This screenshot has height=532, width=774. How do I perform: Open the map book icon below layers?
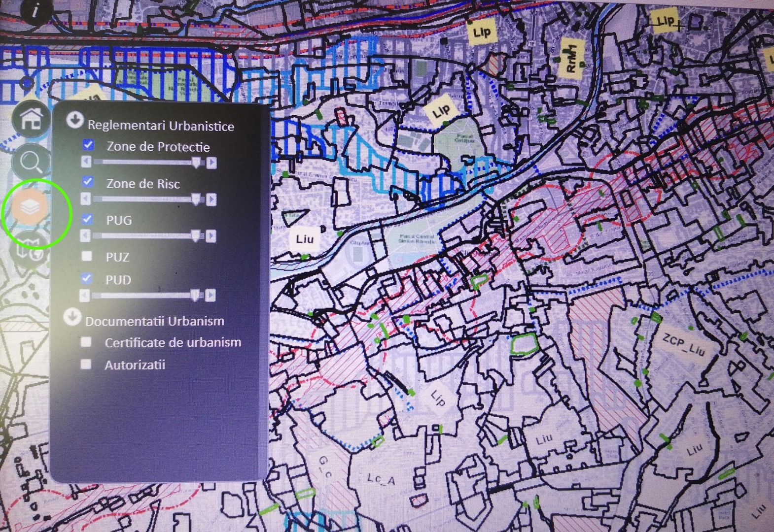click(x=30, y=249)
